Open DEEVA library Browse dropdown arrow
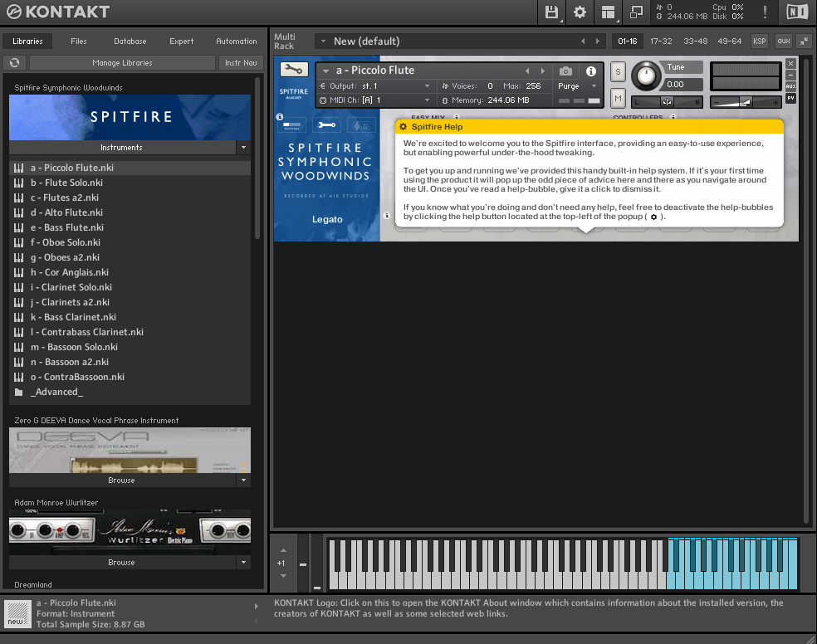The width and height of the screenshot is (817, 644). (x=243, y=480)
